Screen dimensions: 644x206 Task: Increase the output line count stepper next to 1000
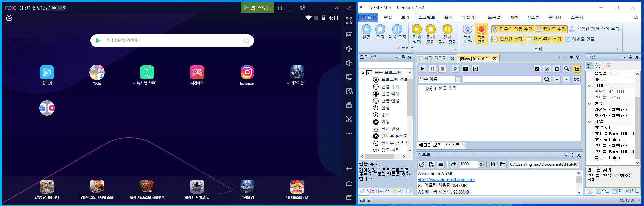coord(481,163)
